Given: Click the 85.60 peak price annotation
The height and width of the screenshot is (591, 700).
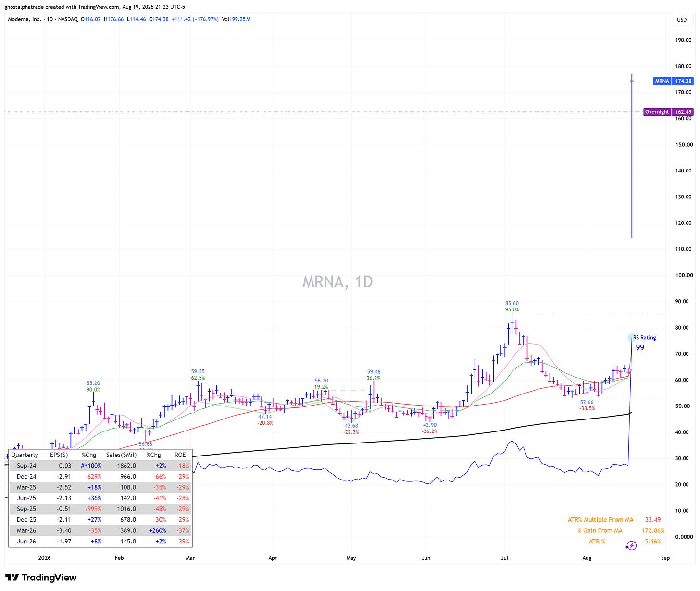Looking at the screenshot, I should click(x=512, y=303).
